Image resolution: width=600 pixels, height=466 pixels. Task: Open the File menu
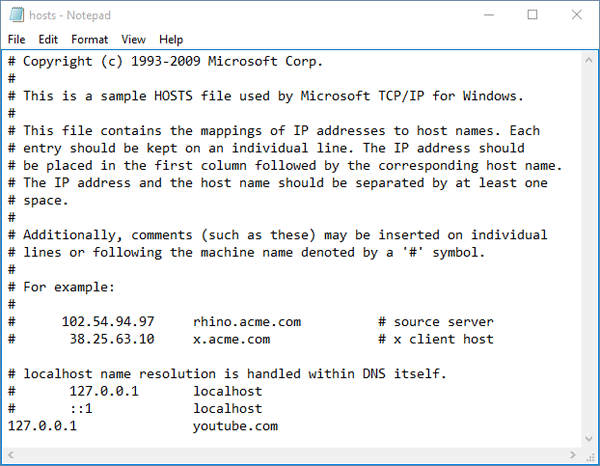tap(16, 40)
